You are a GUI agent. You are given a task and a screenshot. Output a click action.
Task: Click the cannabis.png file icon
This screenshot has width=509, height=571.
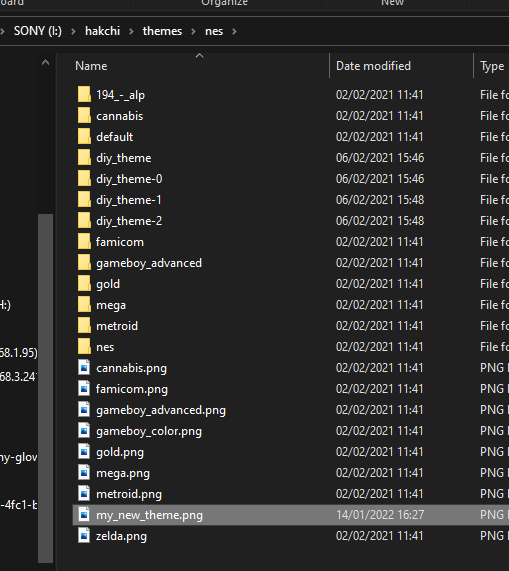84,368
